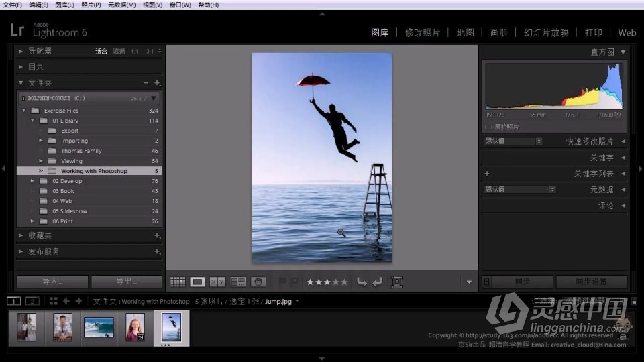Switch to Loupe view
Image resolution: width=644 pixels, height=362 pixels.
pos(197,282)
